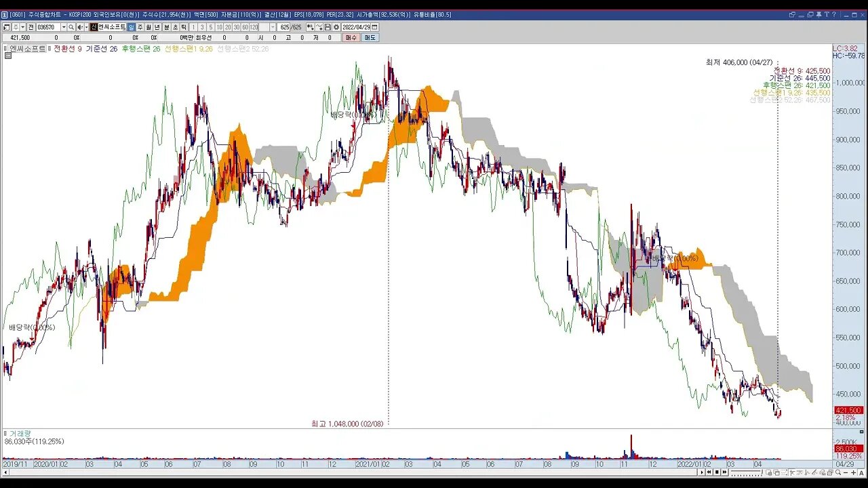This screenshot has height=488, width=868.
Task: Select 후행스팬 26 indicator legend
Action: point(140,49)
